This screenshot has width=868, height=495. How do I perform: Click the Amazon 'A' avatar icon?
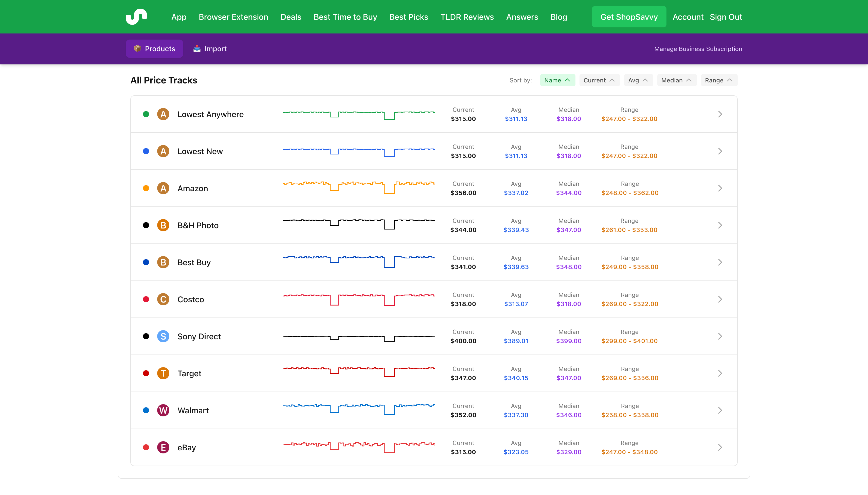tap(163, 188)
